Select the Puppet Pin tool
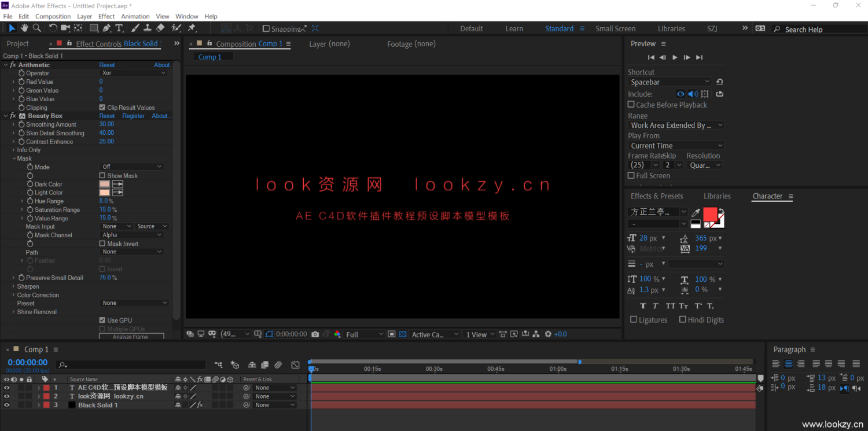Image resolution: width=868 pixels, height=431 pixels. [x=192, y=28]
